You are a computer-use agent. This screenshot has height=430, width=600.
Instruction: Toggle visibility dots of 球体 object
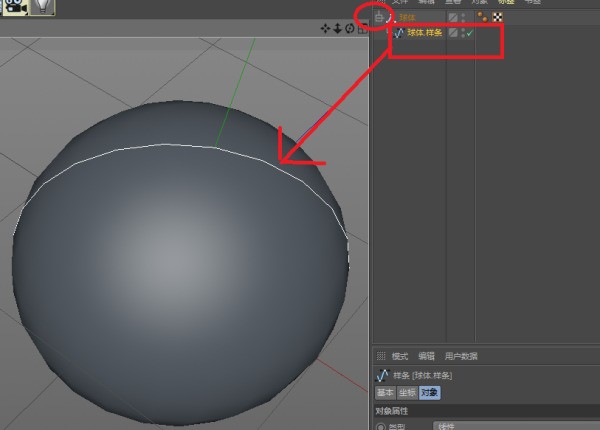tap(461, 17)
